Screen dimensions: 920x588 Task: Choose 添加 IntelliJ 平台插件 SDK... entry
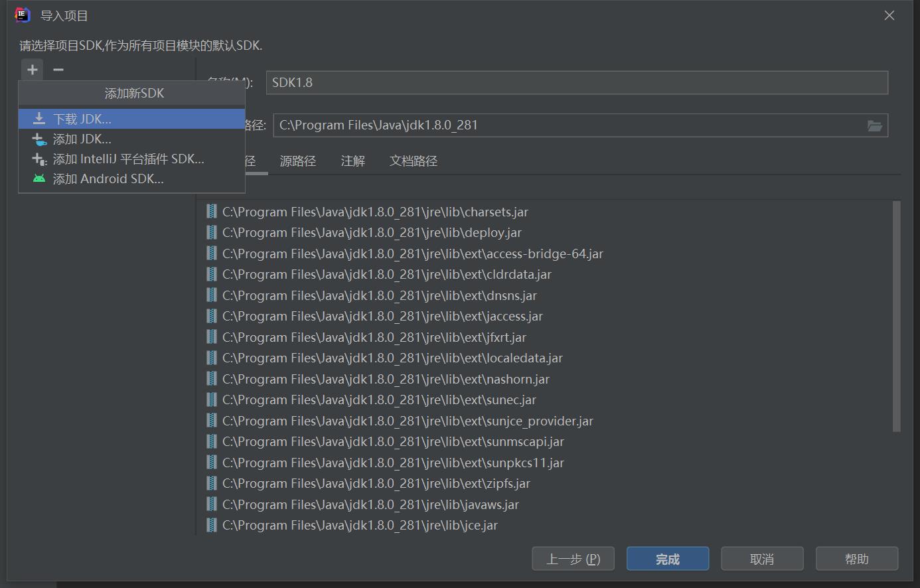point(131,159)
